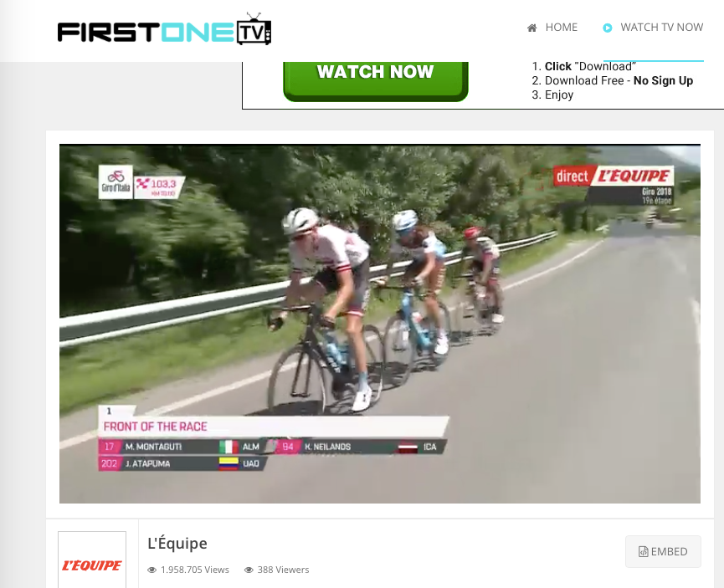Click the L'Équipe channel title

177,543
